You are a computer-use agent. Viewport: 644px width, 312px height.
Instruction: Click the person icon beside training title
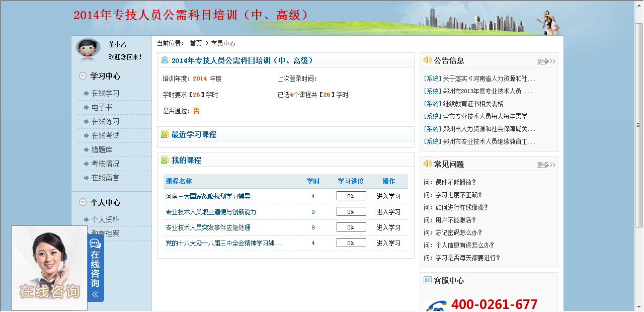coord(165,60)
